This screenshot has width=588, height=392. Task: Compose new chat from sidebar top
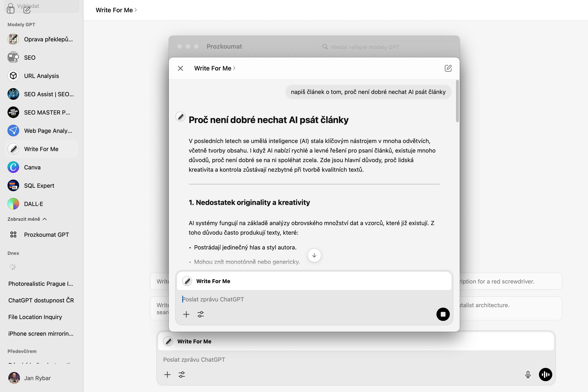pos(27,10)
